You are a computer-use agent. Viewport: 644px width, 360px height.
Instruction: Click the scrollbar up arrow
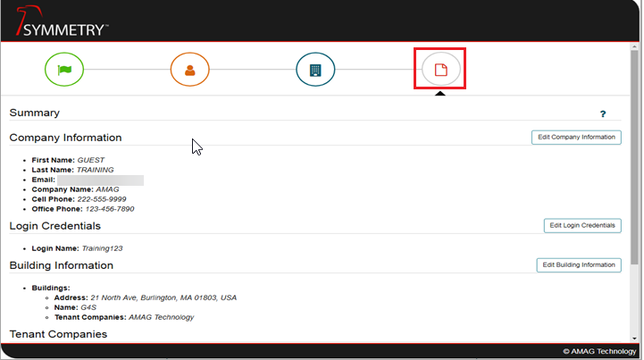pos(634,46)
